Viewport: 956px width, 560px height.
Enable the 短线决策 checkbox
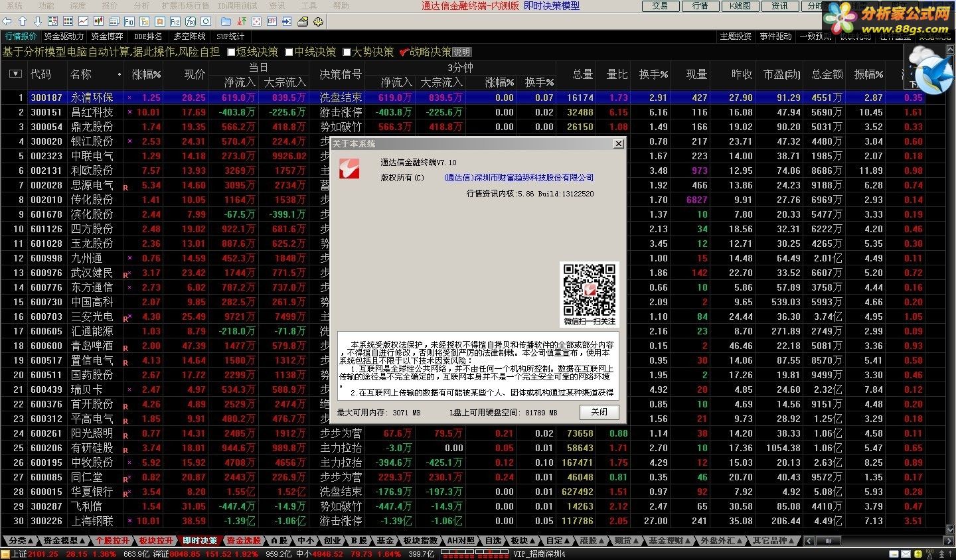(231, 52)
